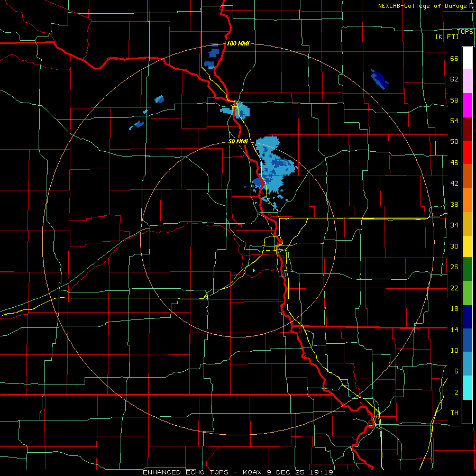Click the legend value 30

(x=454, y=246)
